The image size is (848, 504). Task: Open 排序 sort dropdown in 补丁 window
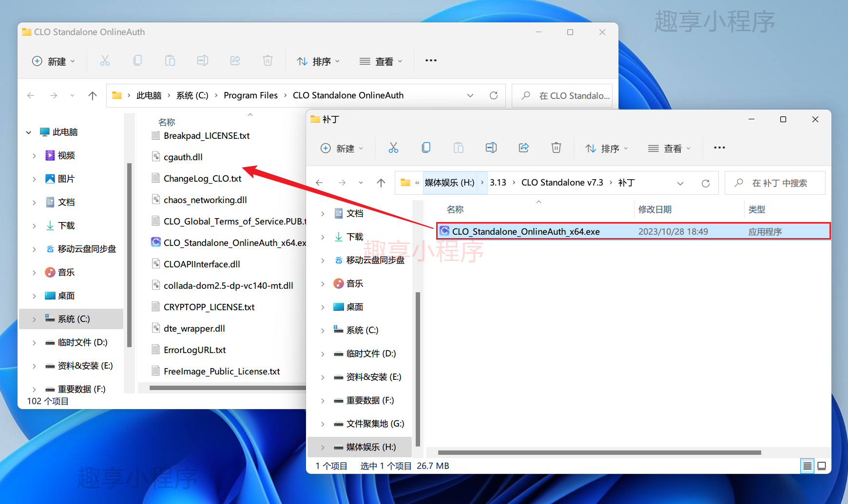607,148
